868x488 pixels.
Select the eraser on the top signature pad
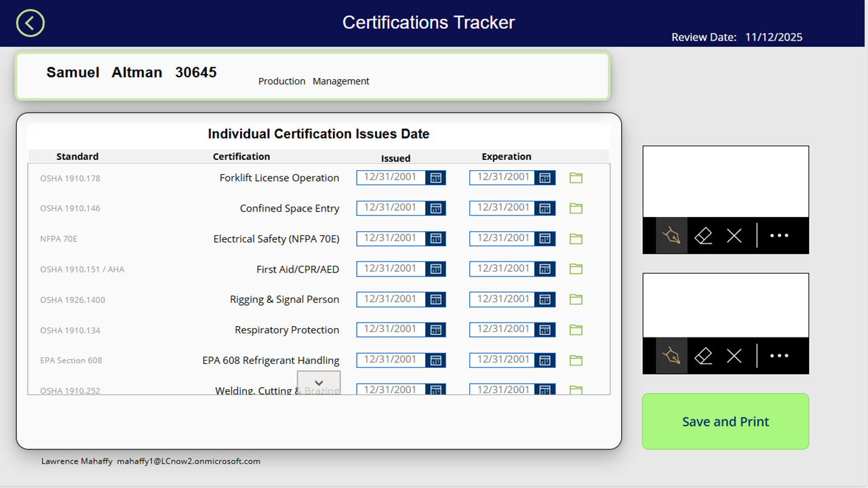coord(703,235)
